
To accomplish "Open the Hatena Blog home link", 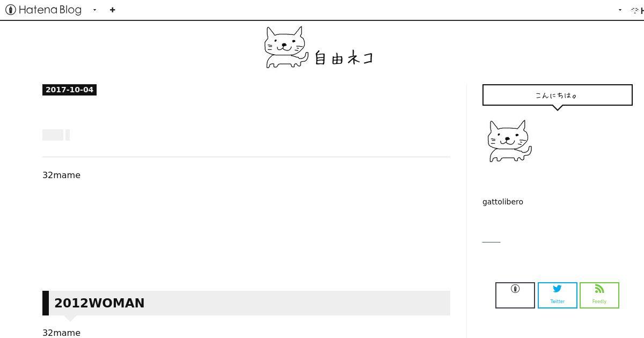I will point(43,10).
